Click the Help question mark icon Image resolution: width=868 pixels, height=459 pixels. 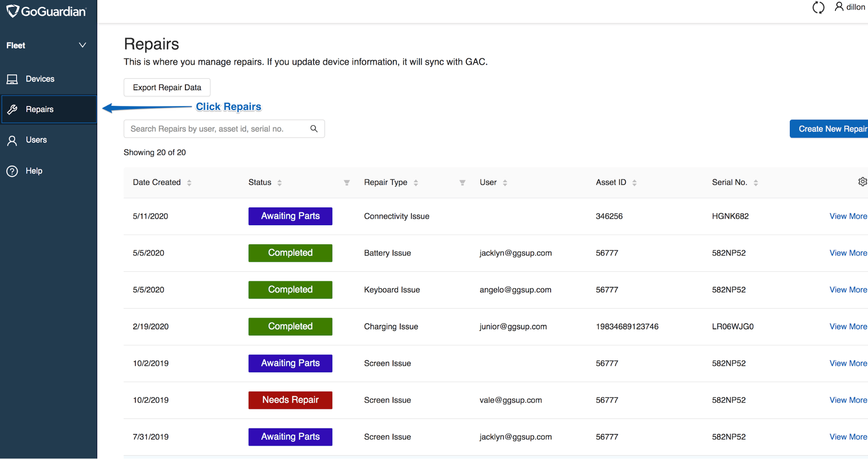tap(12, 171)
